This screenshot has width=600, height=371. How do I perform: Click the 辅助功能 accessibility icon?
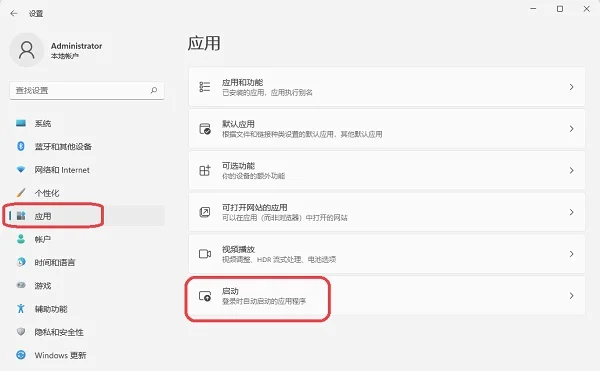coord(21,308)
